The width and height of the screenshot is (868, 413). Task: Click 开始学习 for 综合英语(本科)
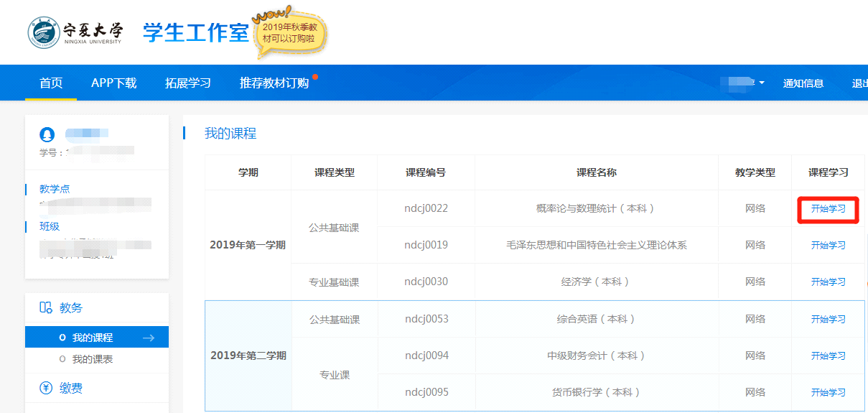tap(828, 320)
